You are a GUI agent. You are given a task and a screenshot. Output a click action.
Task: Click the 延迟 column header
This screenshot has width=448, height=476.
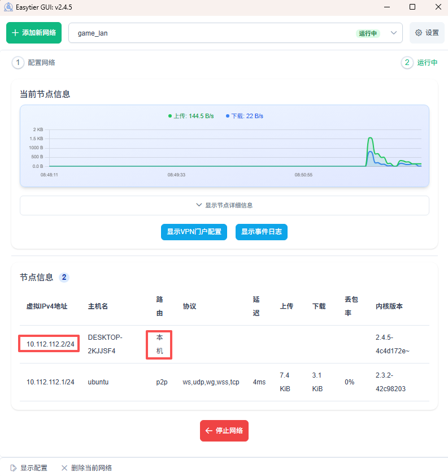[256, 306]
